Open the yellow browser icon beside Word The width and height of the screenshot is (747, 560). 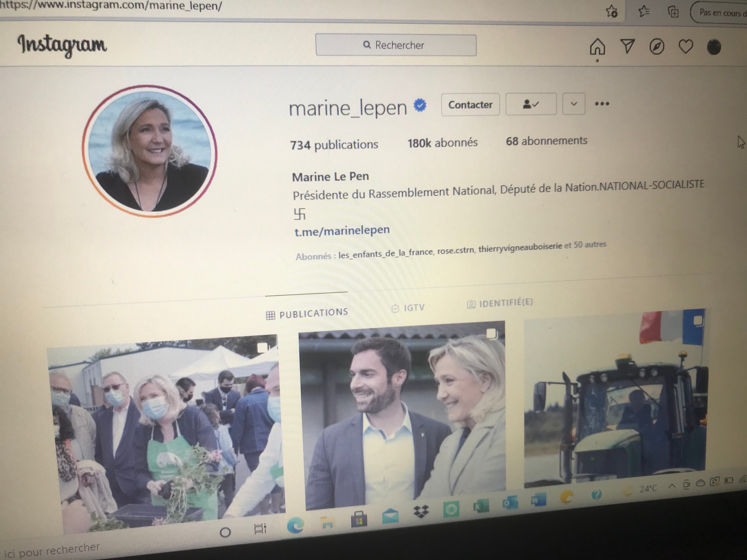click(x=567, y=496)
